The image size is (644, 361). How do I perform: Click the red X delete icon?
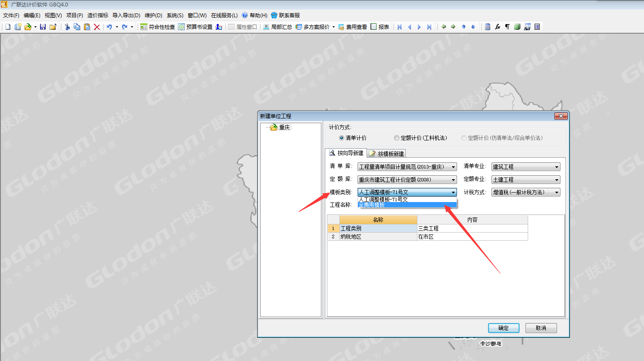(97, 27)
